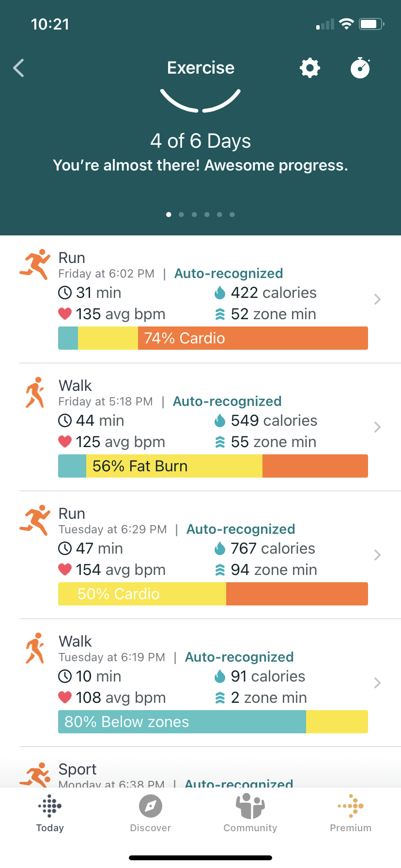Tap Auto-recognized link on Friday's run
The width and height of the screenshot is (401, 868).
pos(228,274)
